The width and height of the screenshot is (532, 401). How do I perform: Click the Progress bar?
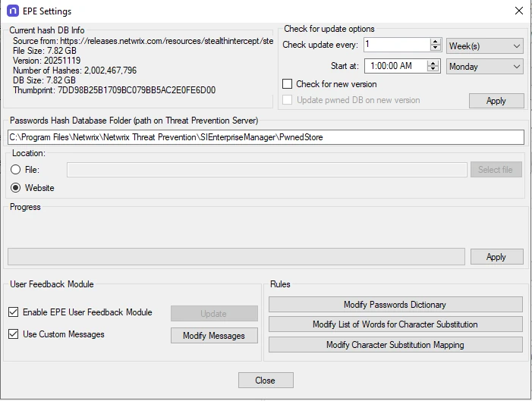point(236,257)
